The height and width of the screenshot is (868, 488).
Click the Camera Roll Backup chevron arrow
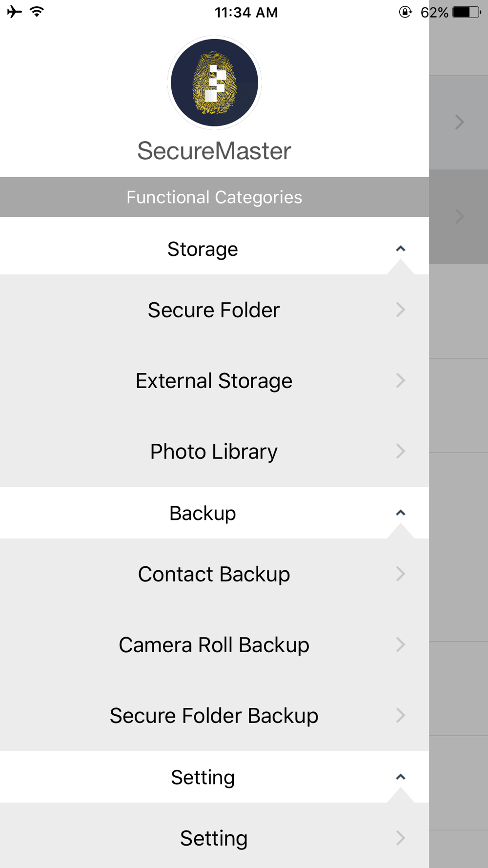click(401, 644)
